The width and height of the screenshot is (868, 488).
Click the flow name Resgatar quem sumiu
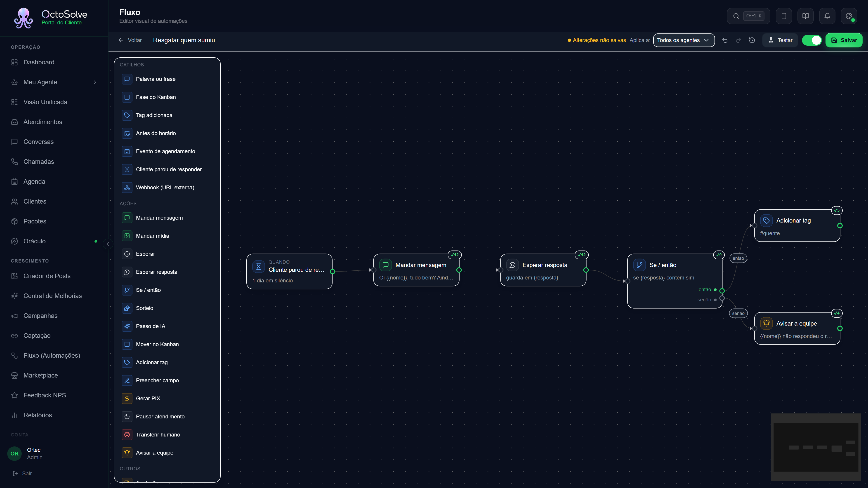point(184,40)
